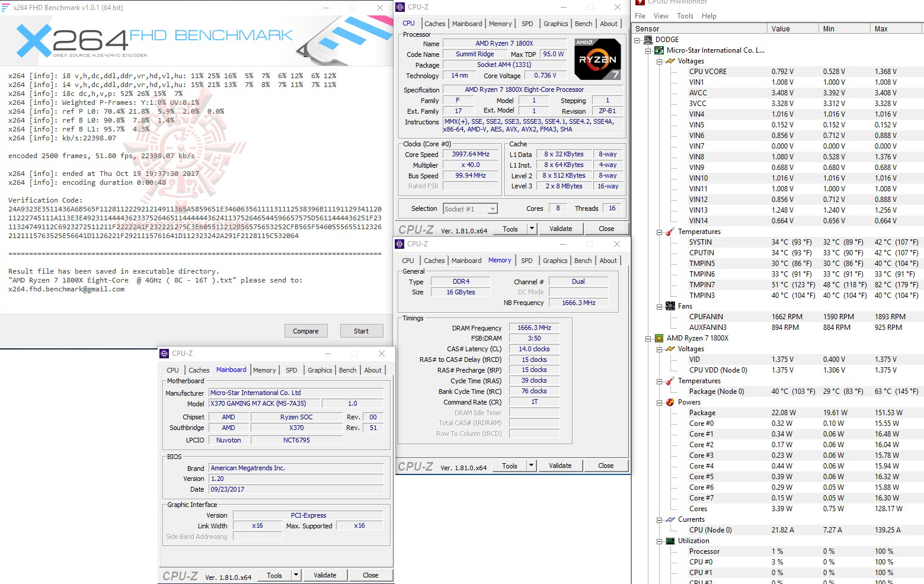Open the Tools menu in HWMonitor

[x=685, y=16]
